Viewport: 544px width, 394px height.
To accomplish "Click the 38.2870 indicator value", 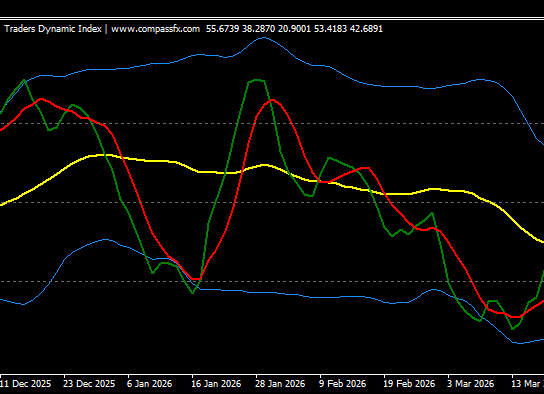I will [x=258, y=29].
